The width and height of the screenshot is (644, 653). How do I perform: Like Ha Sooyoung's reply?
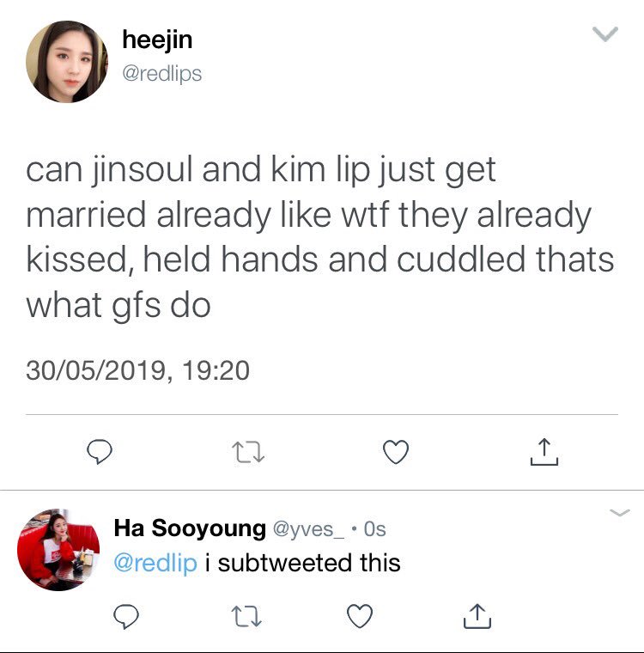click(360, 616)
